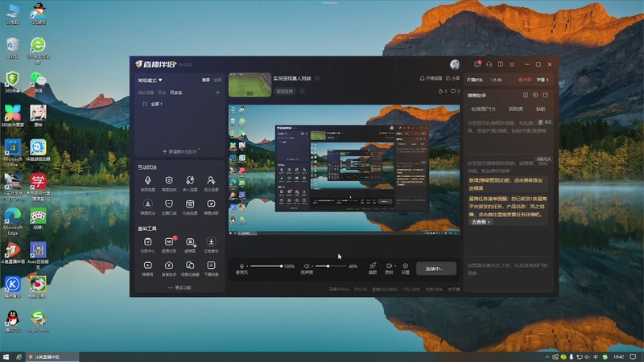Image resolution: width=644 pixels, height=362 pixels.
Task: Expand 详情 details chevron
Action: click(542, 80)
